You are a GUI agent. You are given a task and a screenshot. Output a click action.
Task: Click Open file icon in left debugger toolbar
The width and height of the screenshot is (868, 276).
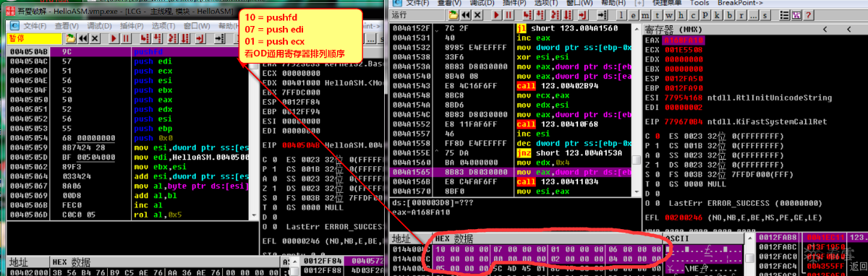[x=71, y=38]
